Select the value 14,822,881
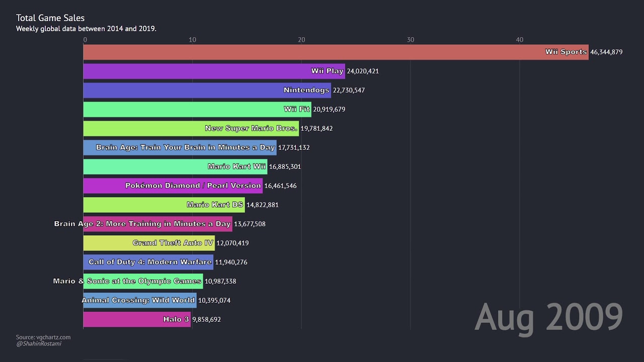Image resolution: width=644 pixels, height=362 pixels. tap(262, 205)
